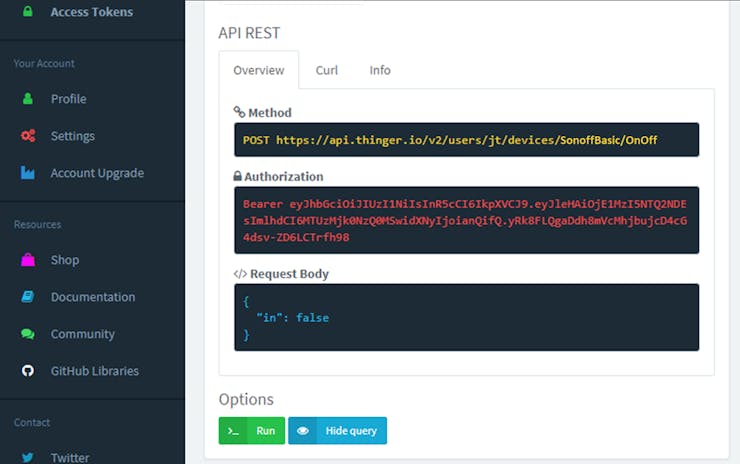Click the Resources section label
740x464 pixels.
[37, 224]
